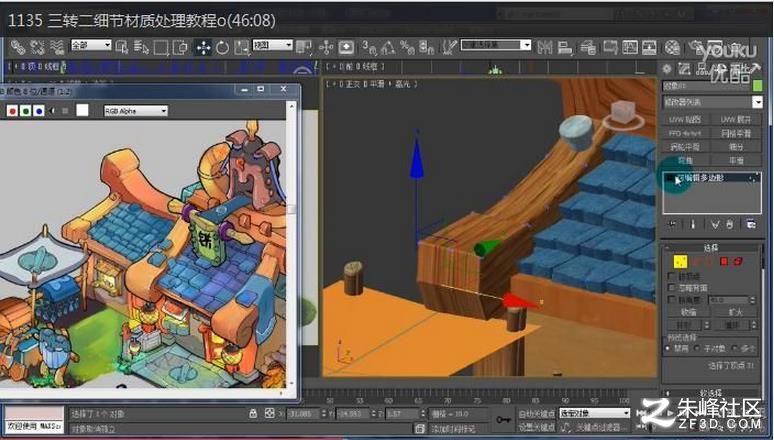Open the named selection sets dropdown
The width and height of the screenshot is (774, 440).
496,45
